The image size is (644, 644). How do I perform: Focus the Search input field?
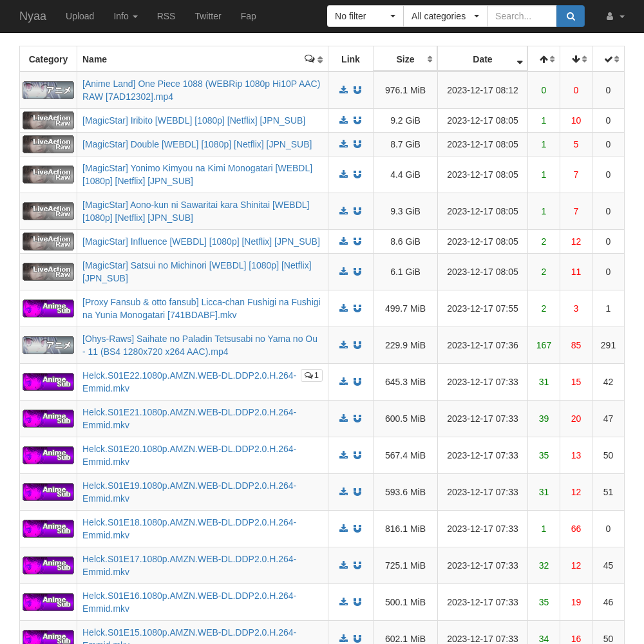pyautogui.click(x=522, y=16)
